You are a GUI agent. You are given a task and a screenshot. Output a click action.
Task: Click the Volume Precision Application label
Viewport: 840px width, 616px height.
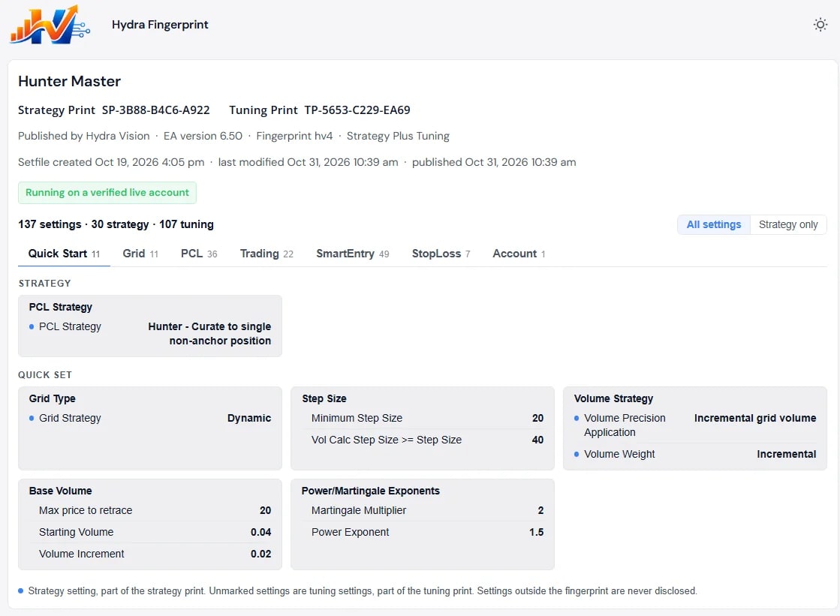click(625, 425)
